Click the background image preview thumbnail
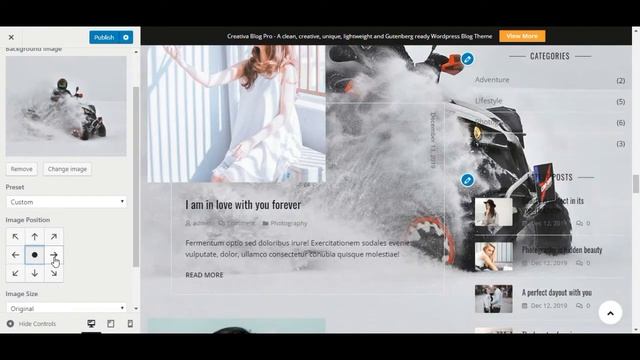The width and height of the screenshot is (640, 360). [x=66, y=106]
